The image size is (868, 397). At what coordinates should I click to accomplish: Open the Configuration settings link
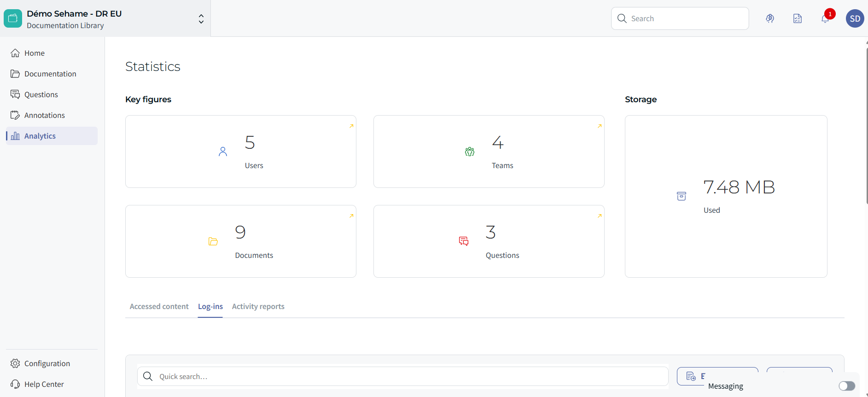click(47, 363)
